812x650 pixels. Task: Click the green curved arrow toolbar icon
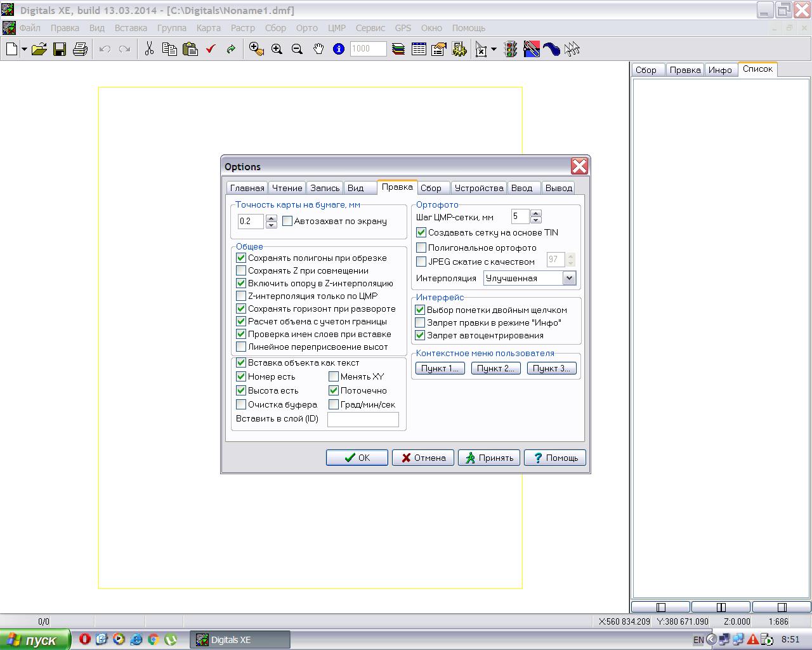click(x=231, y=49)
